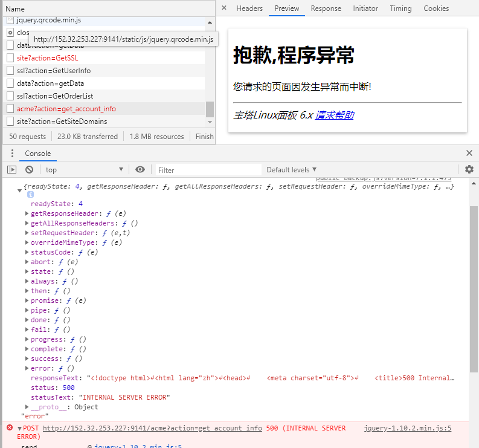Expand the statusCode property

click(27, 252)
